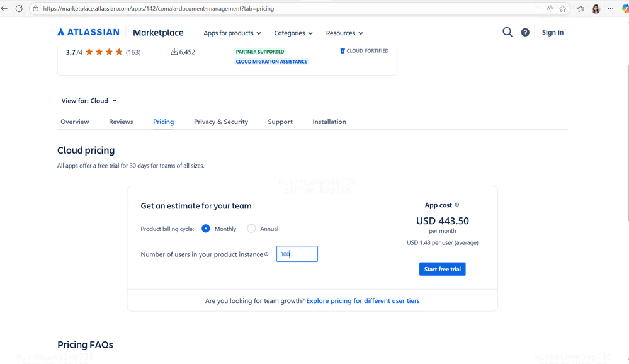This screenshot has width=629, height=364.
Task: Click the Partner Supported badge
Action: pyautogui.click(x=260, y=52)
